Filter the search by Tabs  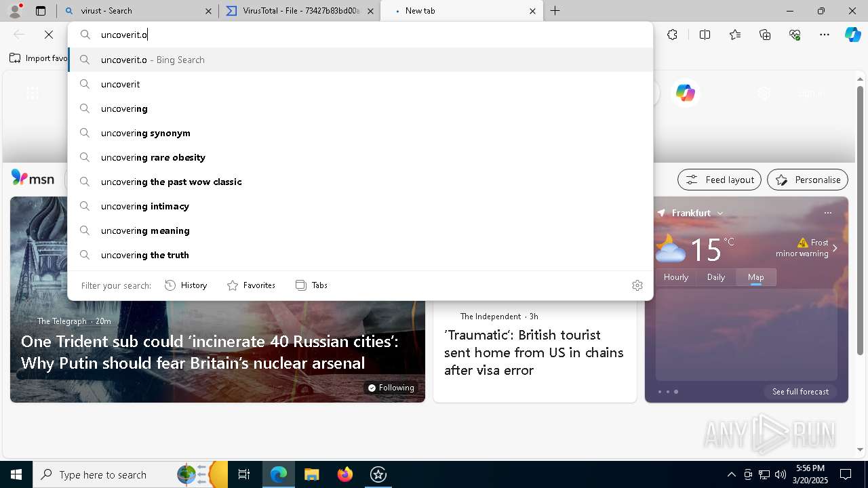pyautogui.click(x=312, y=285)
